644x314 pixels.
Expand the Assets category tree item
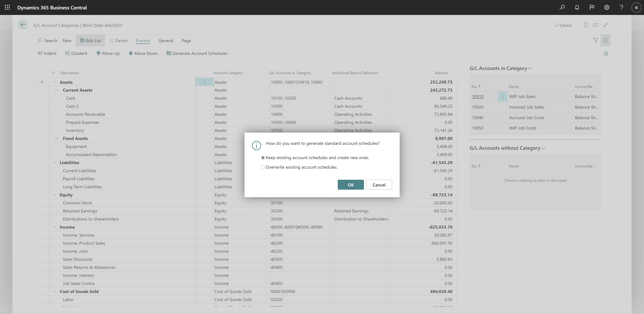[x=53, y=82]
